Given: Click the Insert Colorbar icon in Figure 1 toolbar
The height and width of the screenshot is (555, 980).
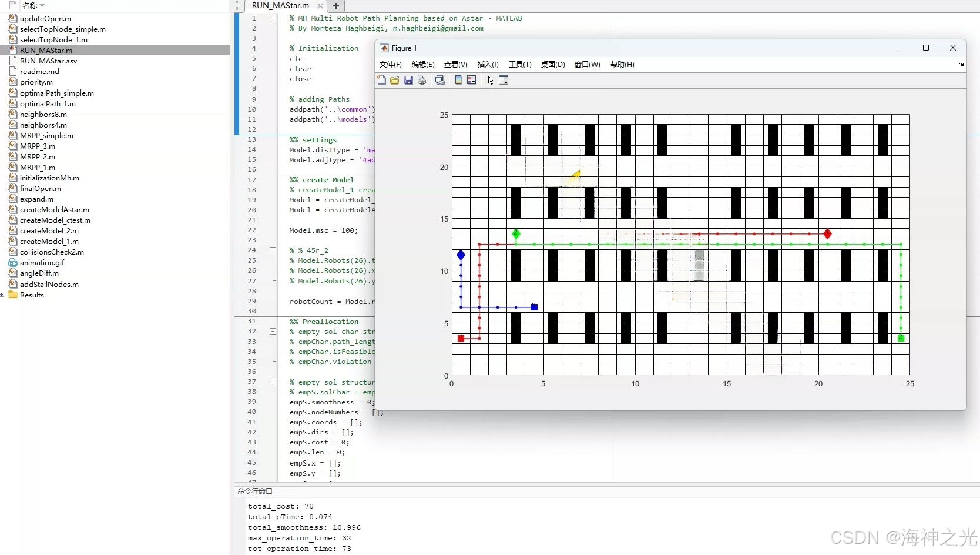Looking at the screenshot, I should pos(458,80).
